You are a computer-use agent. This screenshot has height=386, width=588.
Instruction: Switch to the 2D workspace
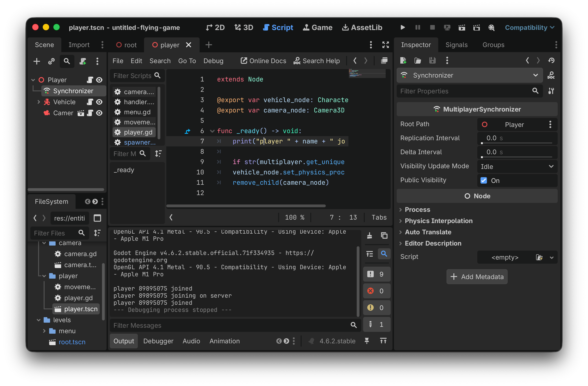(215, 27)
